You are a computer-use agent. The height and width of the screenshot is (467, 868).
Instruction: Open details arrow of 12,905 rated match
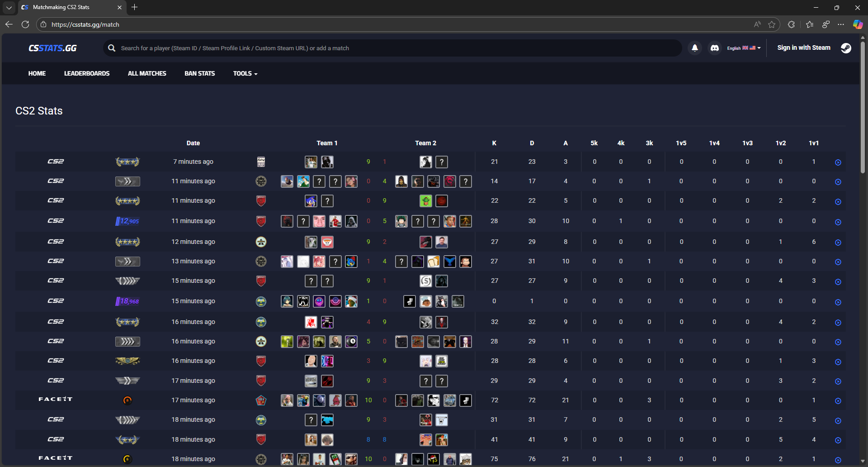(x=838, y=222)
